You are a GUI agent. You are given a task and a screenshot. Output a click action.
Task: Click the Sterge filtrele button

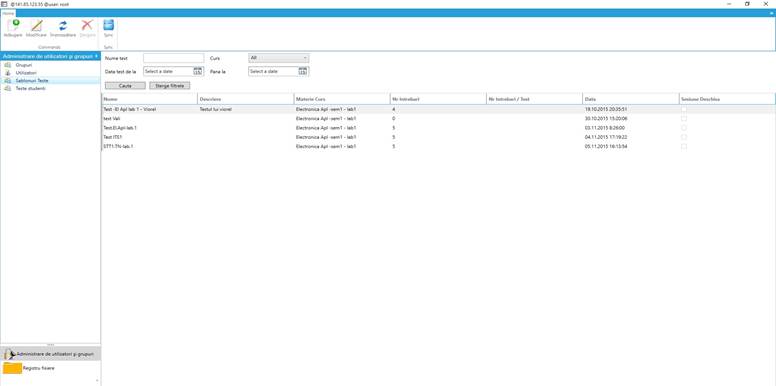pyautogui.click(x=170, y=86)
